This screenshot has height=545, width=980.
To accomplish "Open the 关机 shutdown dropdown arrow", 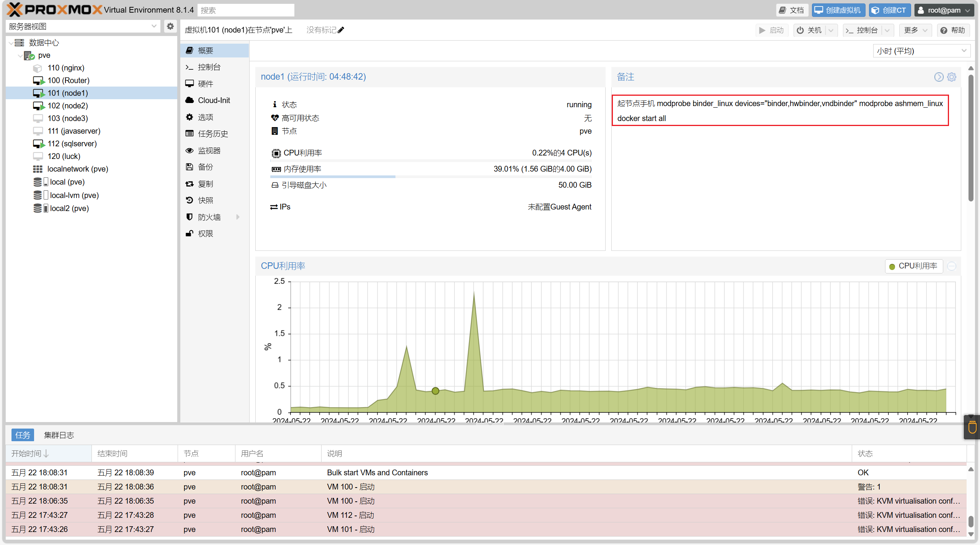I will (x=831, y=30).
